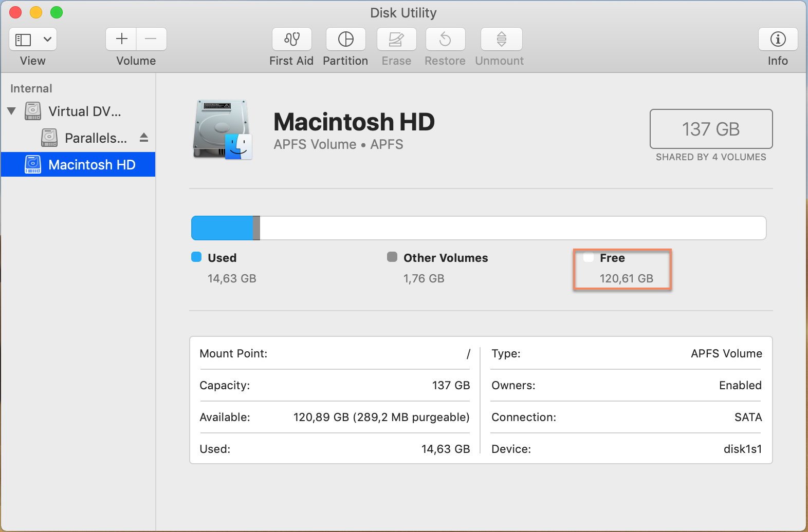Click the Used: row label in the info table
This screenshot has height=532, width=808.
coord(215,449)
